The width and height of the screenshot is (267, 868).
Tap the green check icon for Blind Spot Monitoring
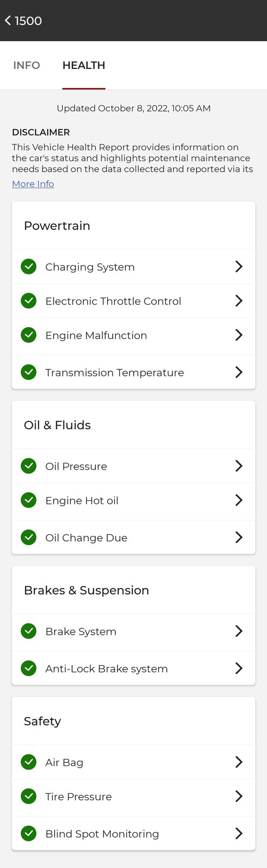tap(29, 833)
